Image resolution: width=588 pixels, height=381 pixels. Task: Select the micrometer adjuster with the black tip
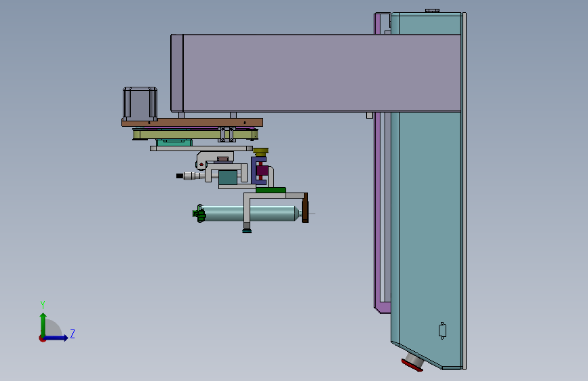pyautogui.click(x=191, y=176)
